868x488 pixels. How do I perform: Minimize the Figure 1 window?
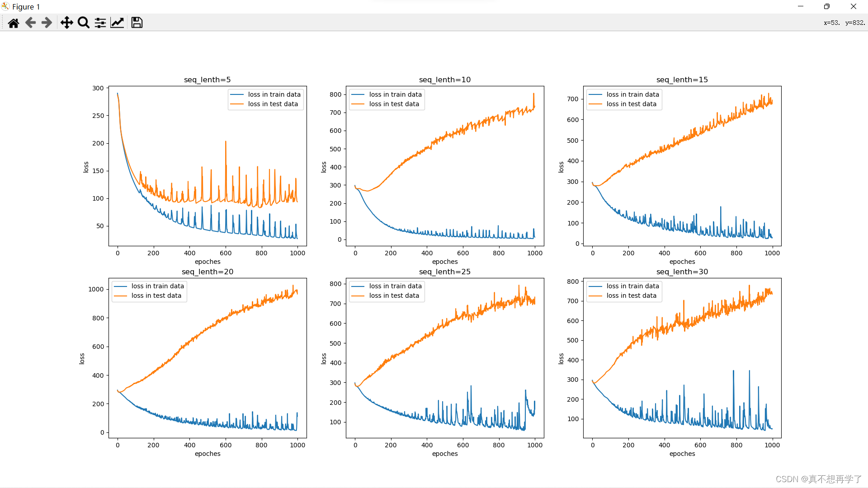click(x=801, y=6)
